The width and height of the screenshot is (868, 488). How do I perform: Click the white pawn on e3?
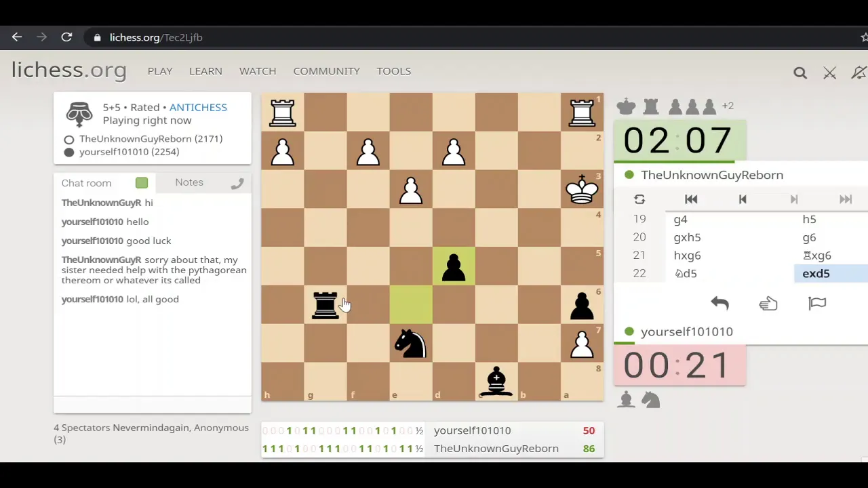click(411, 189)
